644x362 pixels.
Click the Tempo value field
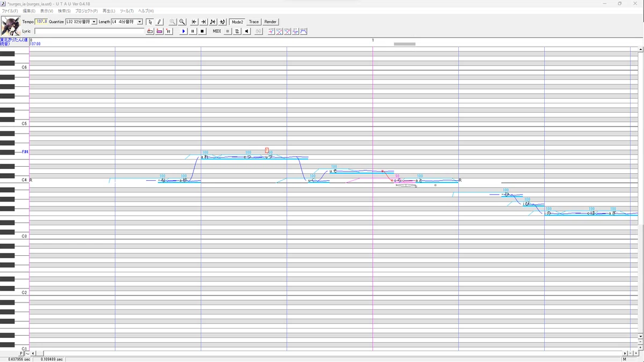pyautogui.click(x=41, y=22)
